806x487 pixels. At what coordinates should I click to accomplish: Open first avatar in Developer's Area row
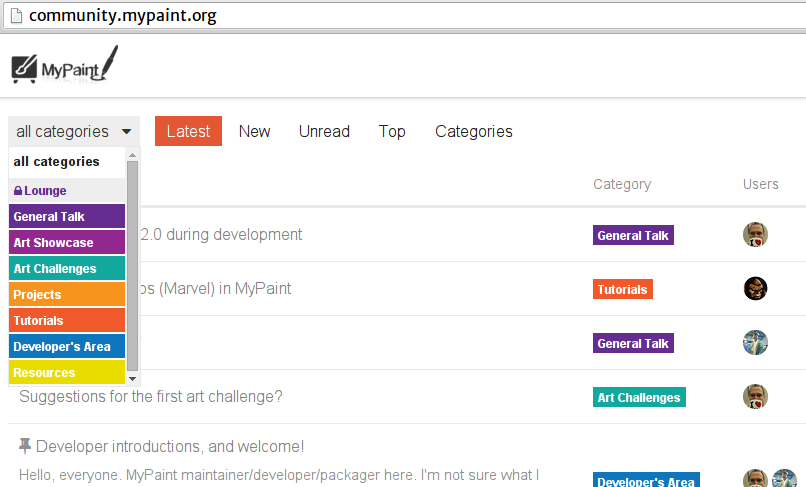755,478
